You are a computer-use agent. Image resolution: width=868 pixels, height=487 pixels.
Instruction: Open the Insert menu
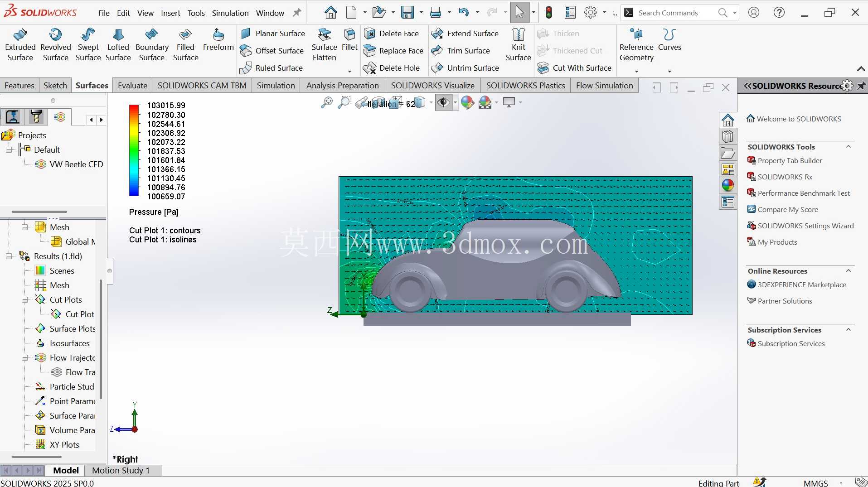(170, 13)
